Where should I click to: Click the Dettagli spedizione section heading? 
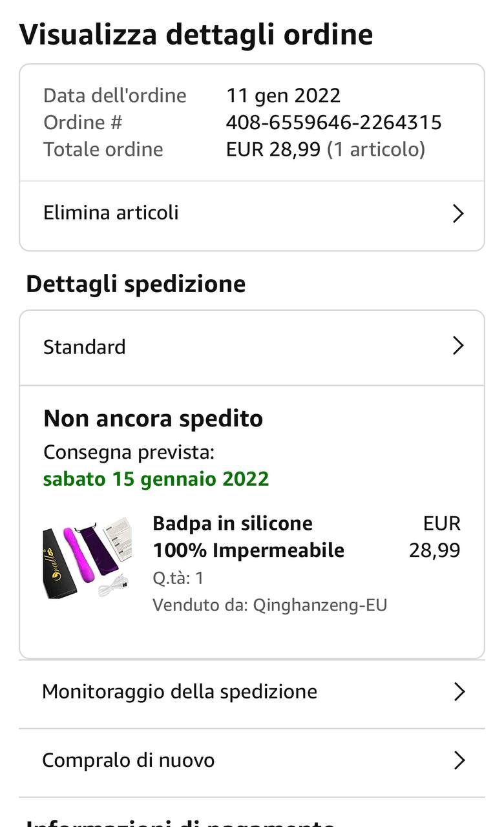[x=136, y=284]
